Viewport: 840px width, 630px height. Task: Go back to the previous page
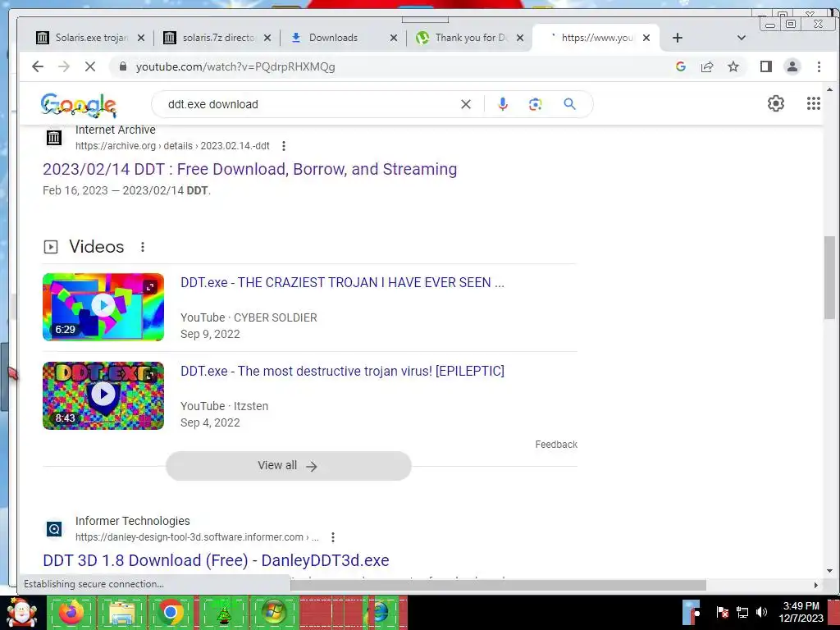[38, 66]
